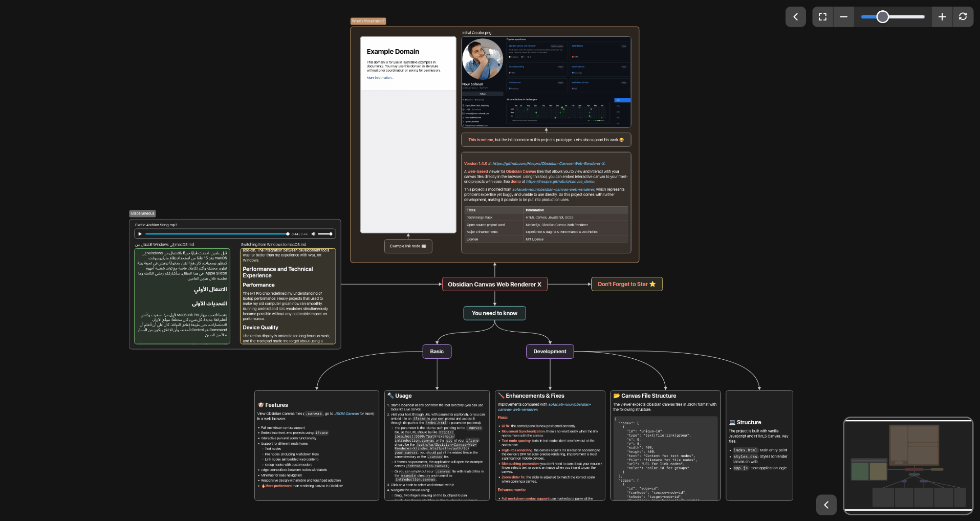Collapse the view with the top-left back chevron
The width and height of the screenshot is (980, 521).
[x=796, y=16]
